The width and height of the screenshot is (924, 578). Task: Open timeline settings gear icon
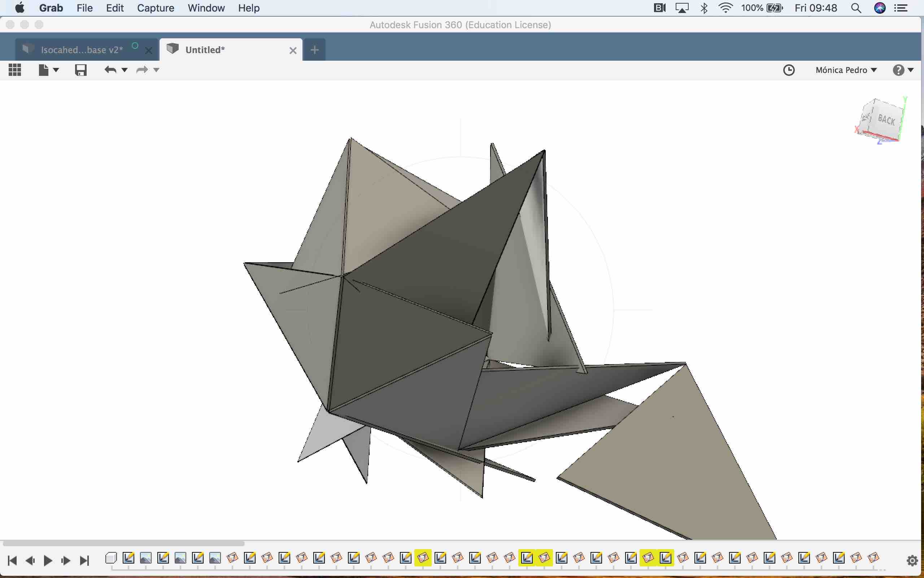(x=912, y=561)
